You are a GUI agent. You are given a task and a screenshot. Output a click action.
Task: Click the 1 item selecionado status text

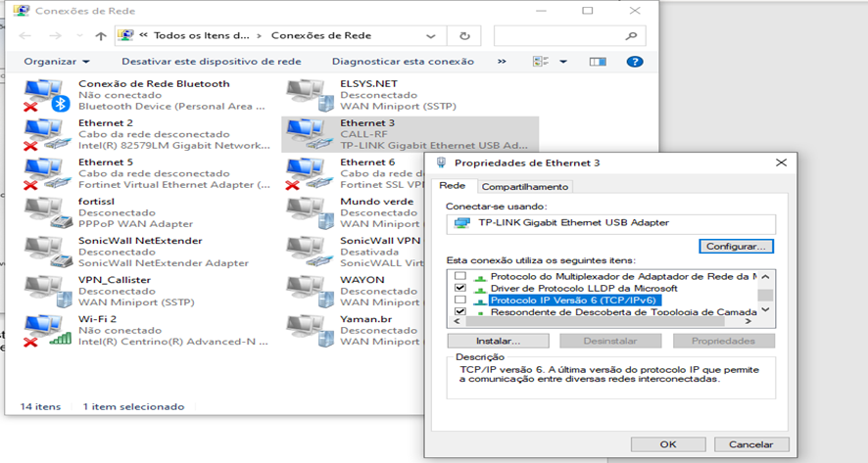(133, 406)
